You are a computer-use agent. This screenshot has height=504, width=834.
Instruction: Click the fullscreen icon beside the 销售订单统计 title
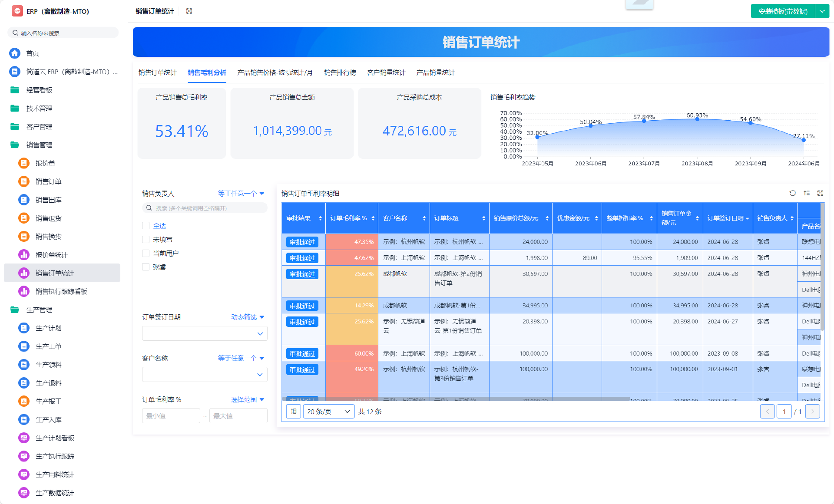(x=189, y=11)
